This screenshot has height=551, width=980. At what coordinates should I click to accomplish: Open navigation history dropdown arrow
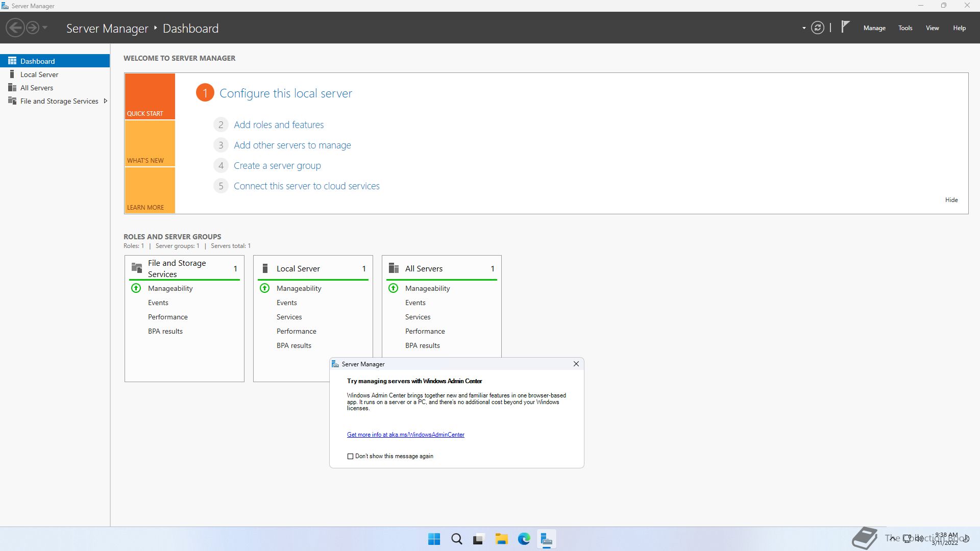(45, 28)
